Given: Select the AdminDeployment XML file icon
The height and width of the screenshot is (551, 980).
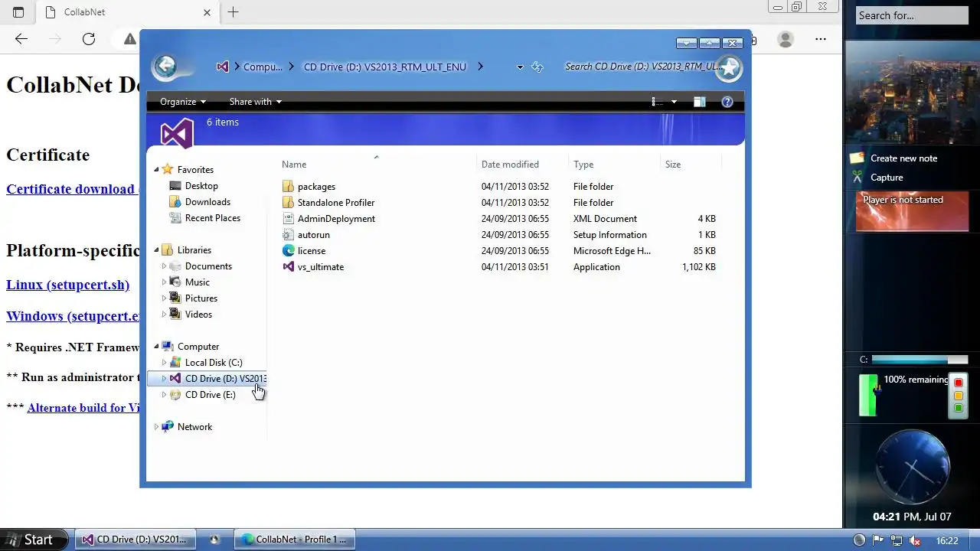Looking at the screenshot, I should click(x=288, y=219).
